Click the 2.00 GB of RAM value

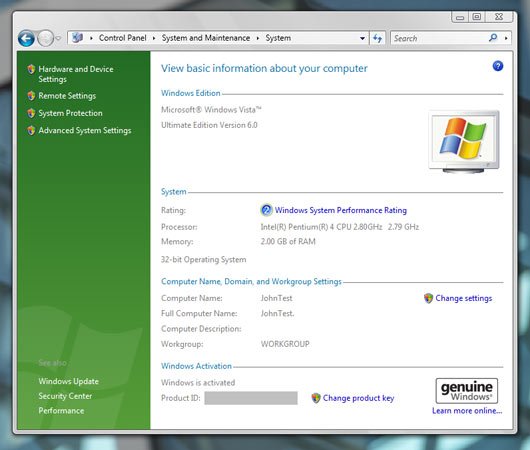pos(288,241)
